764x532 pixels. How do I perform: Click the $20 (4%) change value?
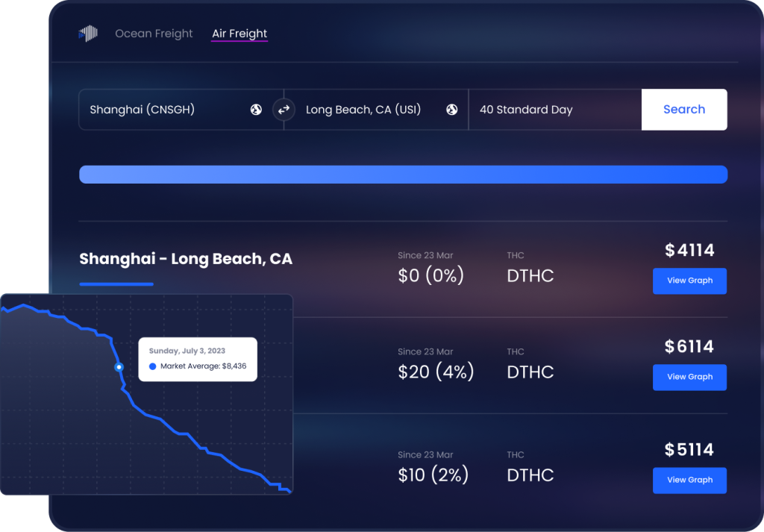click(x=436, y=372)
